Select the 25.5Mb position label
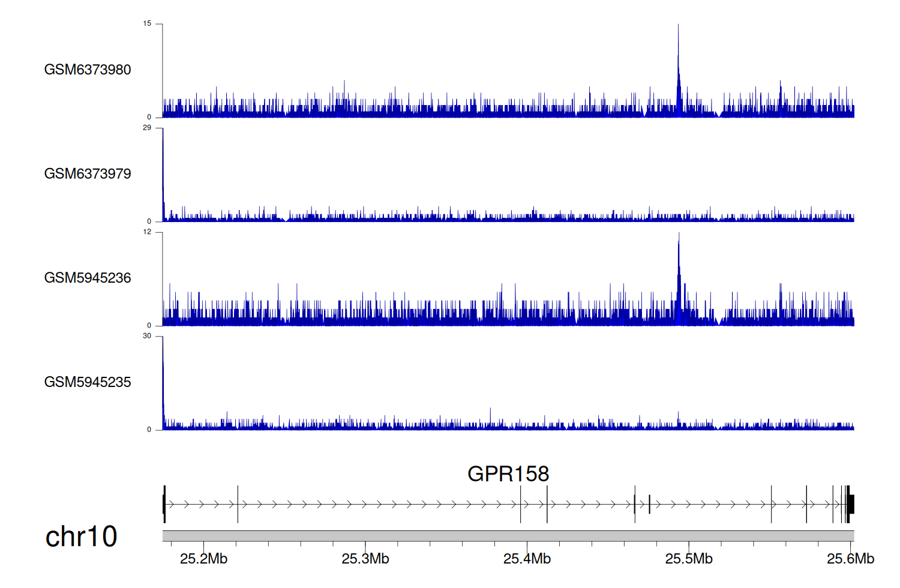This screenshot has height=588, width=900. click(x=689, y=559)
